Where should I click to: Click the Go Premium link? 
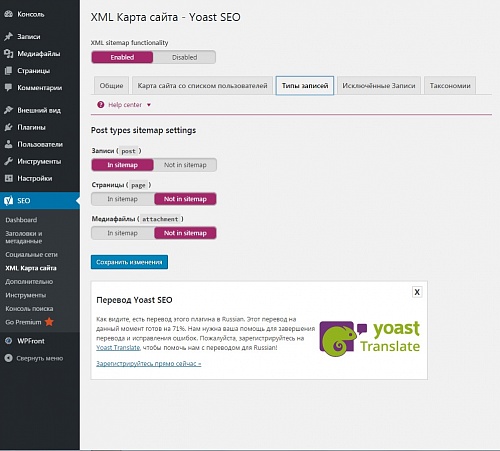23,322
